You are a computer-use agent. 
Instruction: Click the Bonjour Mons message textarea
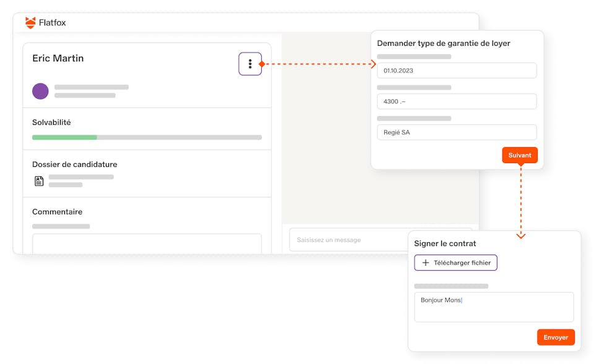[x=494, y=307]
